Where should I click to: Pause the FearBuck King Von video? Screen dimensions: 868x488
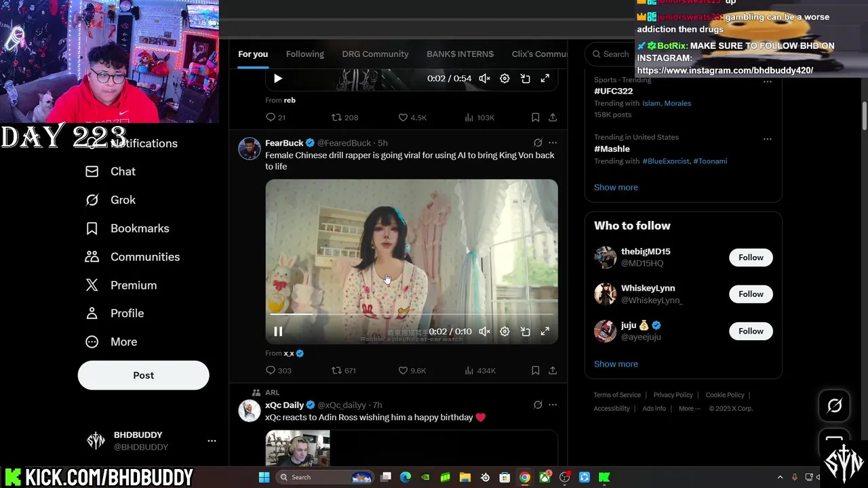278,331
